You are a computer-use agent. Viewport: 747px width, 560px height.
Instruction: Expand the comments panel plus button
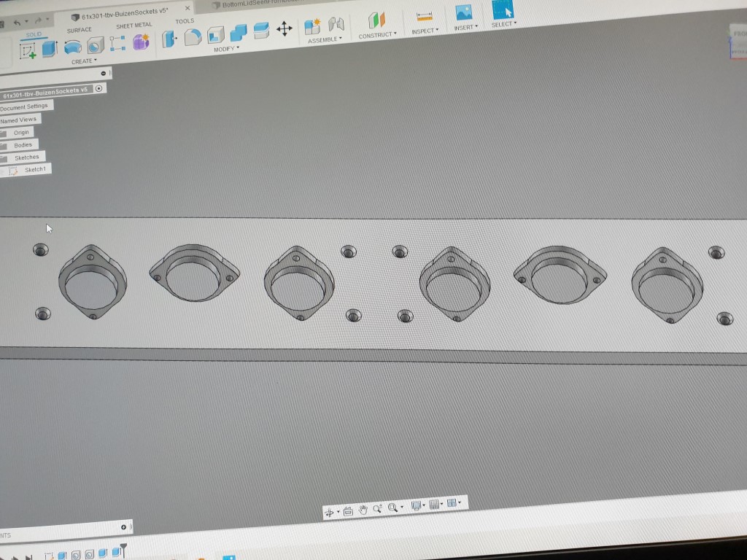(123, 527)
